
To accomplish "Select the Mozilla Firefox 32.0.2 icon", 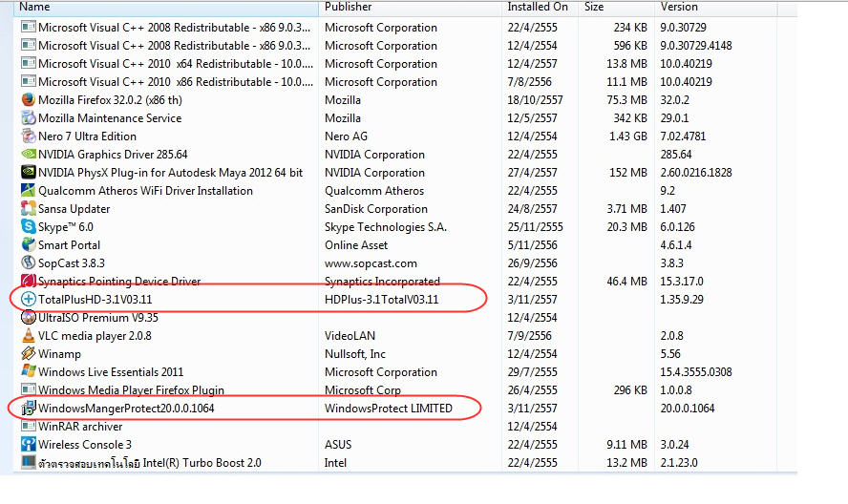I will point(28,100).
